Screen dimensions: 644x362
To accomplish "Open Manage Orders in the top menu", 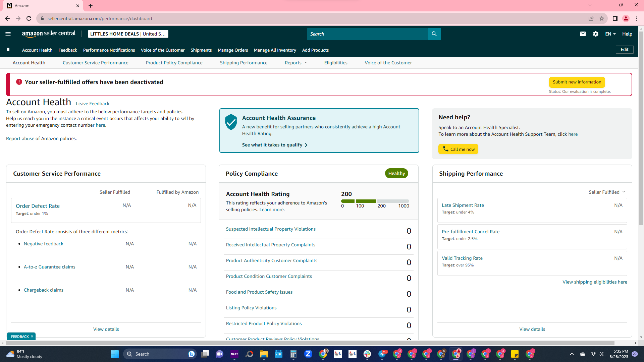I will pyautogui.click(x=233, y=50).
